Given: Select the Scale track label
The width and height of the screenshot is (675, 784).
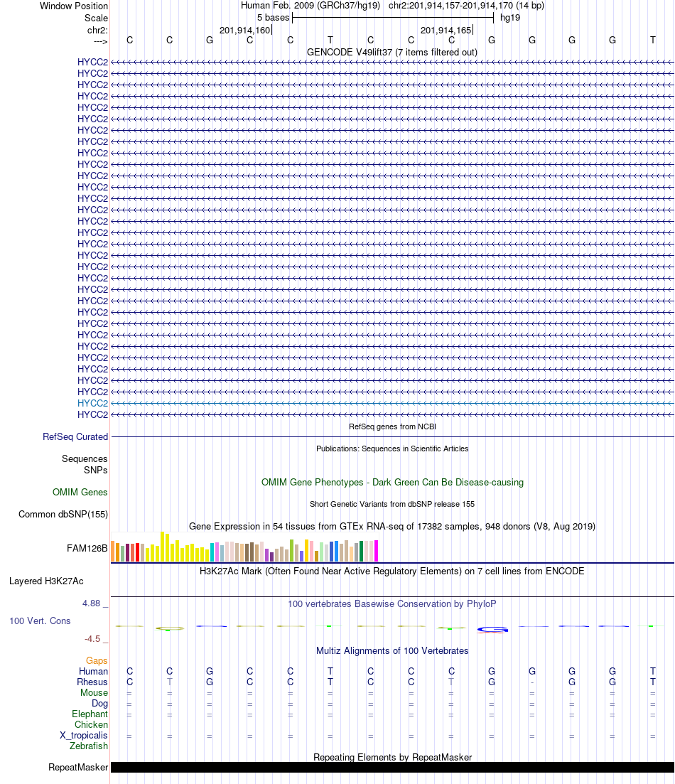Looking at the screenshot, I should 96,18.
